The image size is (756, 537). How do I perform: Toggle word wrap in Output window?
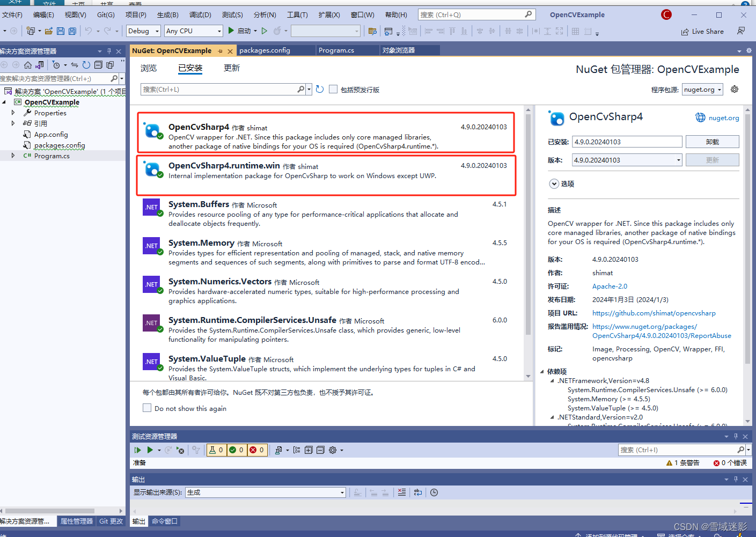[418, 492]
